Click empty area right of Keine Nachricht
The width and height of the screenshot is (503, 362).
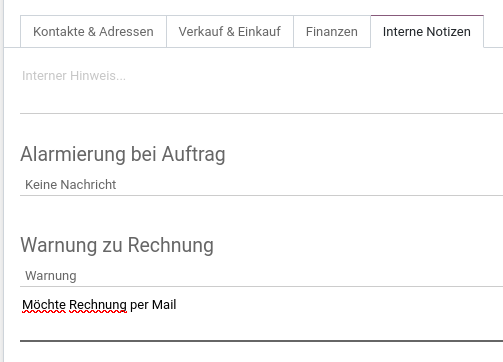(x=309, y=185)
